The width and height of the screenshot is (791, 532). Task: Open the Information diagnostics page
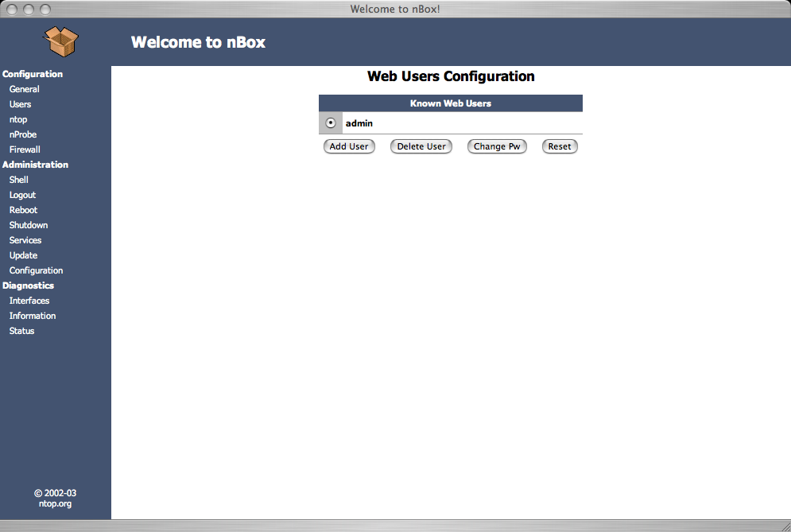[x=33, y=316]
